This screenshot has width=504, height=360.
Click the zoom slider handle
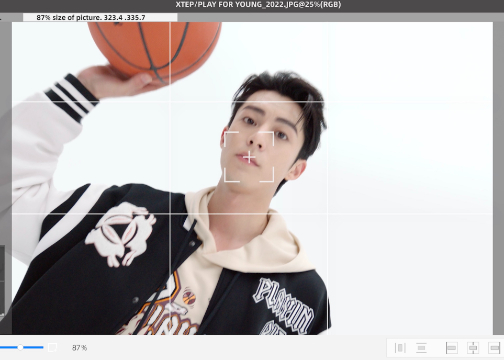[20, 347]
